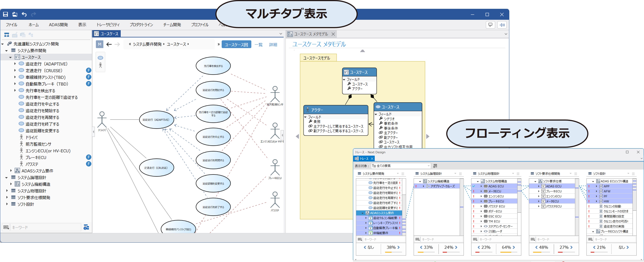This screenshot has width=644, height=262.
Task: Click the F badge next to 定速走行 (CRUISE)
Action: (x=89, y=70)
